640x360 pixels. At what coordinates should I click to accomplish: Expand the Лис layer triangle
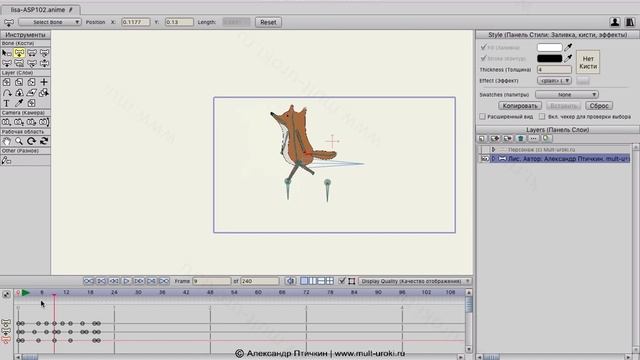click(493, 159)
